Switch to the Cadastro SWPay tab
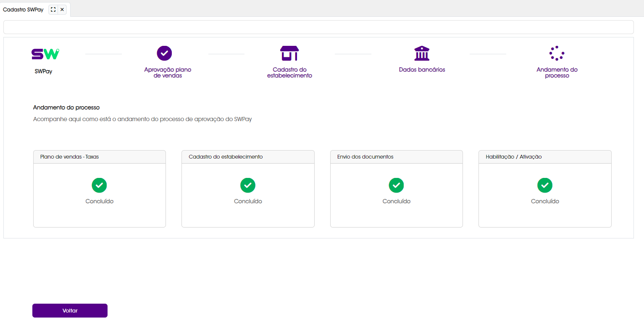The image size is (644, 331). [x=23, y=9]
